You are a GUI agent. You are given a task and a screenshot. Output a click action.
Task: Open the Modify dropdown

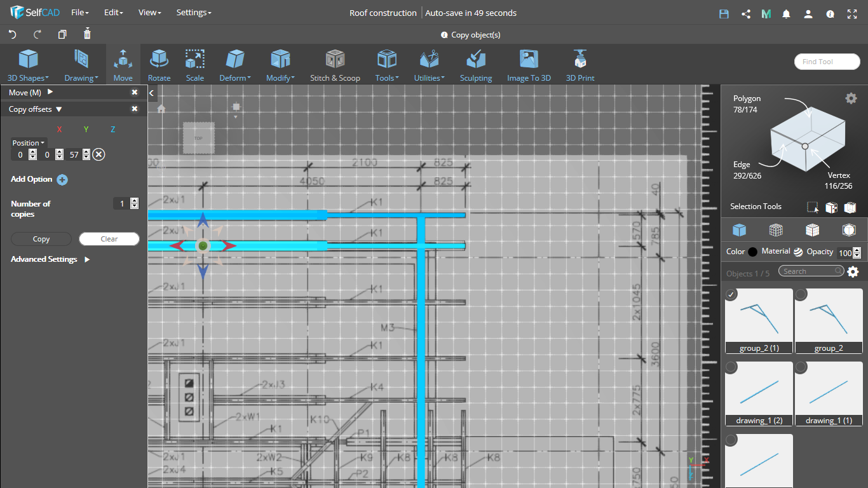click(280, 65)
